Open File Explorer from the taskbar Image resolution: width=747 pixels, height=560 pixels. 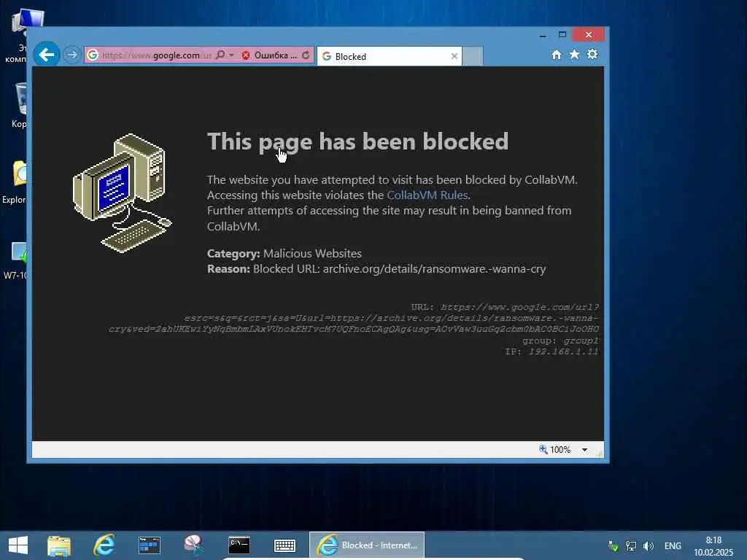[x=59, y=545]
